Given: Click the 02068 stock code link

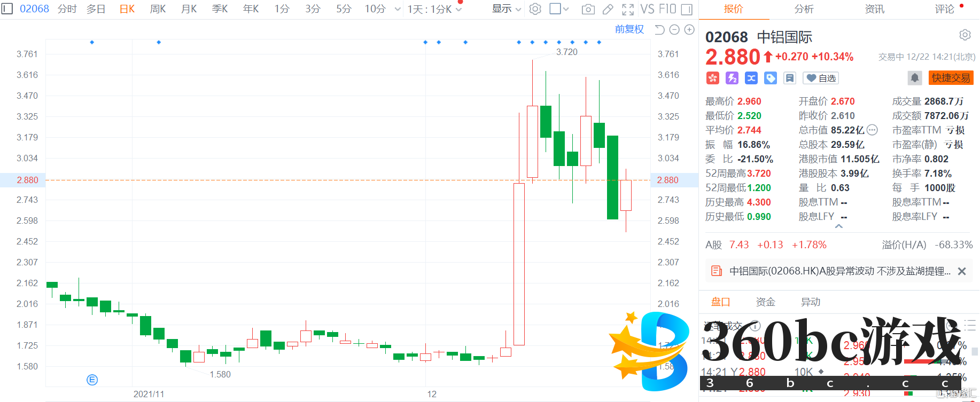Looking at the screenshot, I should coord(34,9).
